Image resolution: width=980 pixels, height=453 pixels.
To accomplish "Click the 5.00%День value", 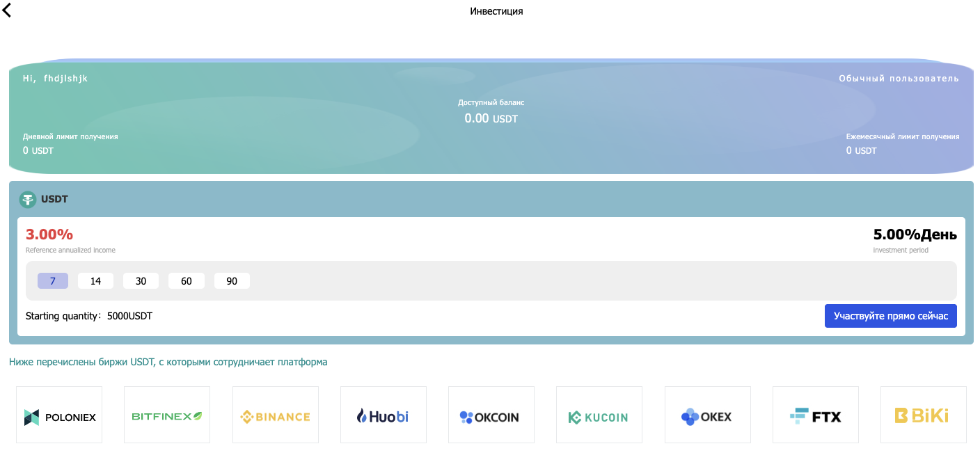I will (915, 235).
